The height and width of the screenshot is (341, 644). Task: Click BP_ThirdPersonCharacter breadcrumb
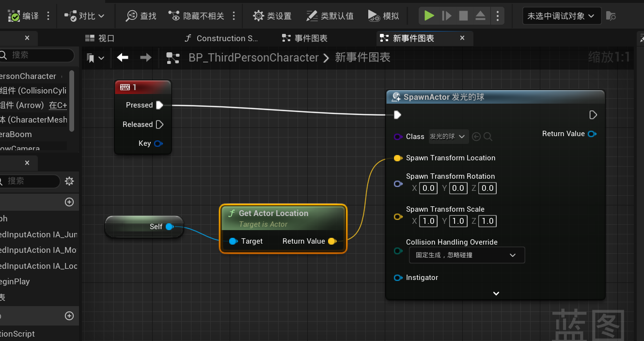pyautogui.click(x=253, y=58)
